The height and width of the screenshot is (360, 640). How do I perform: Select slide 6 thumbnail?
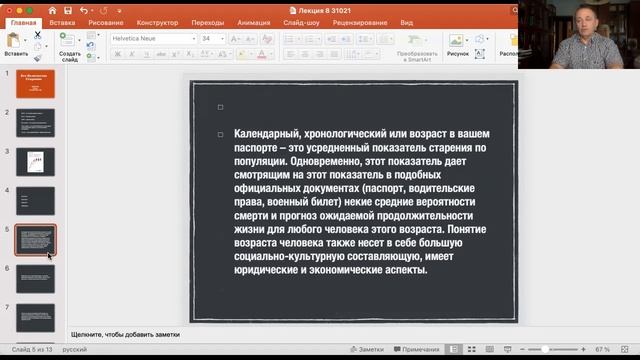[x=36, y=279]
